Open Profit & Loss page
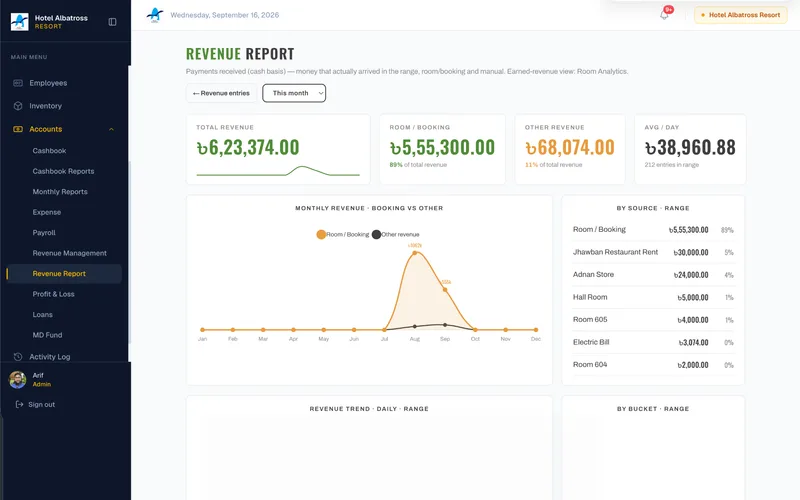This screenshot has width=800, height=500. (53, 294)
